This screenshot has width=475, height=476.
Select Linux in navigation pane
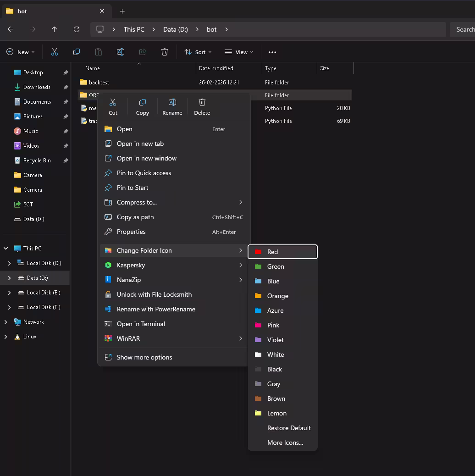[x=30, y=336]
